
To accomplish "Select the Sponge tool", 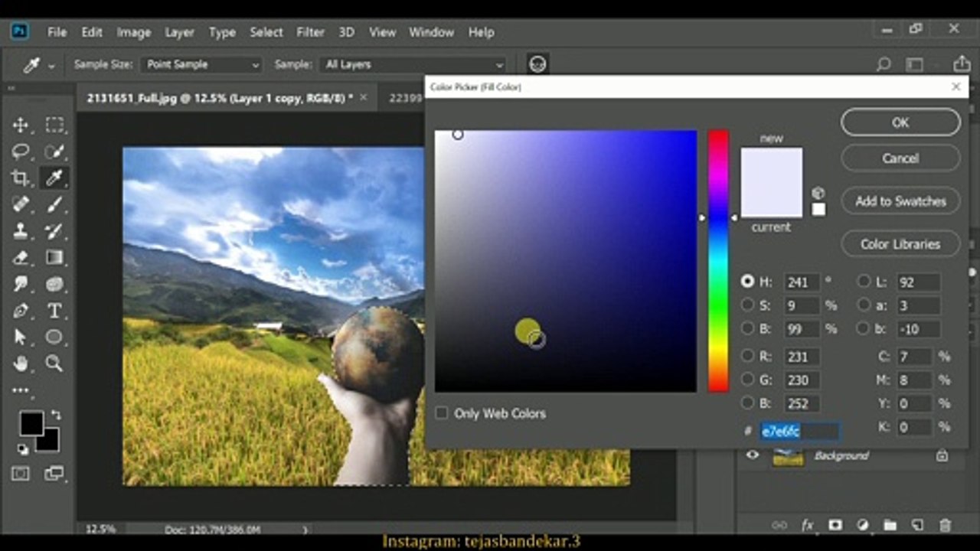I will click(54, 285).
